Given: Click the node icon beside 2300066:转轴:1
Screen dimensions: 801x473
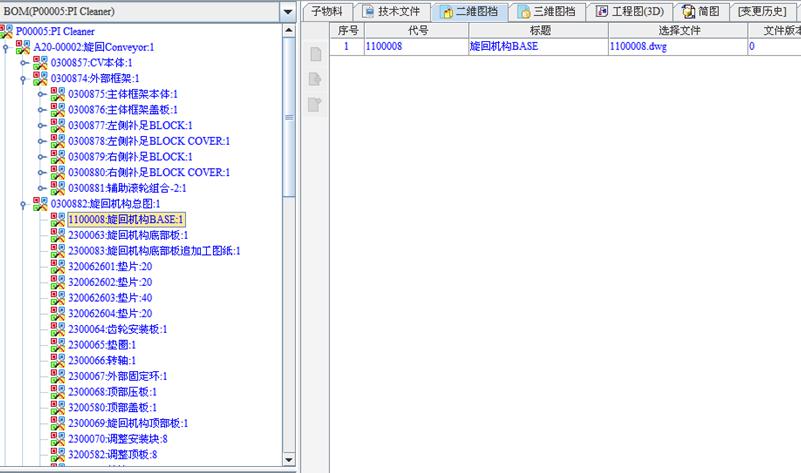Looking at the screenshot, I should pyautogui.click(x=58, y=360).
